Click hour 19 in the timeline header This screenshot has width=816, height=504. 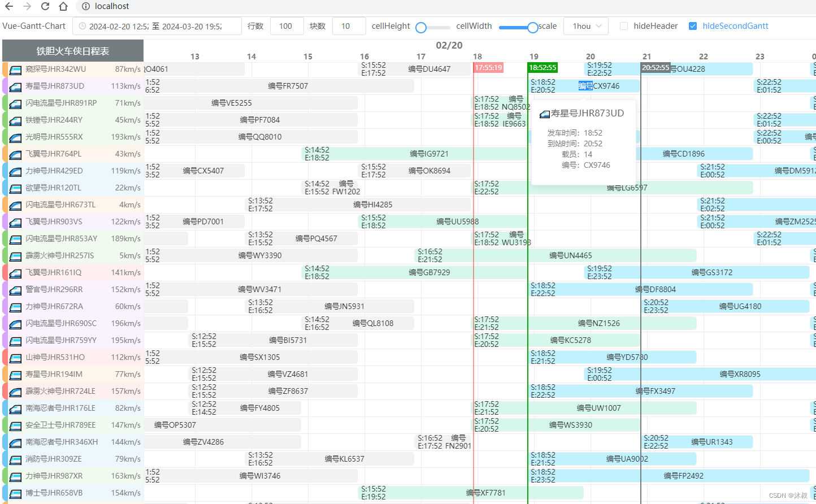click(534, 57)
